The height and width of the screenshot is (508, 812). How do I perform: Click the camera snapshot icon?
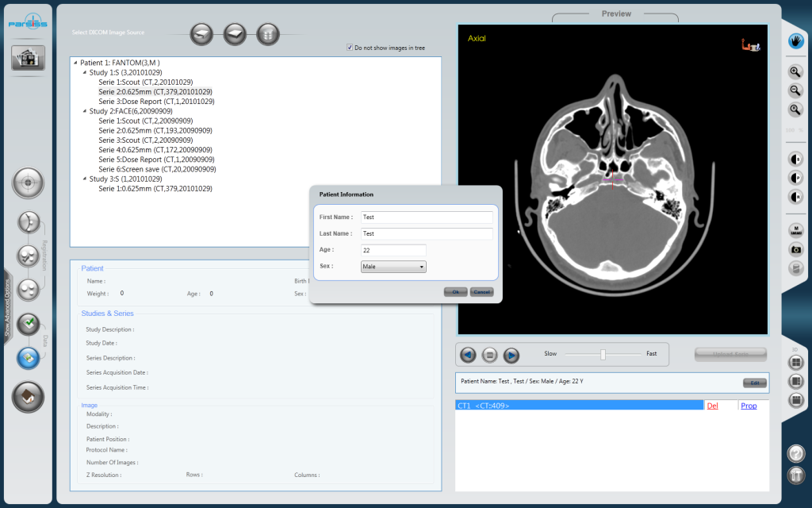coord(795,249)
